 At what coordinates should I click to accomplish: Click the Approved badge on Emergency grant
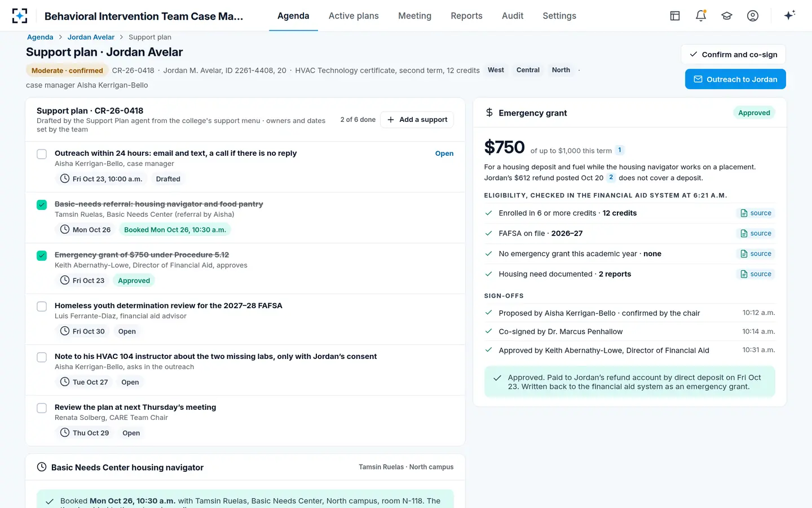pos(754,113)
